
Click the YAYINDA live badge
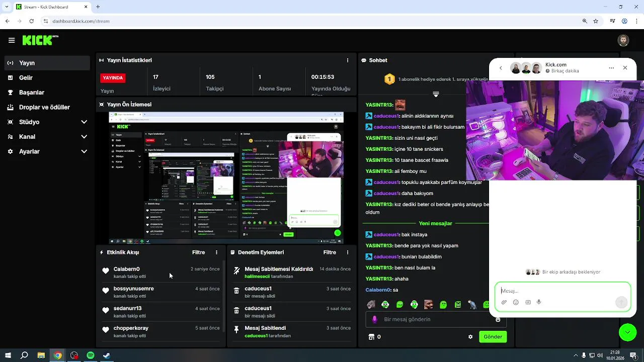click(113, 78)
